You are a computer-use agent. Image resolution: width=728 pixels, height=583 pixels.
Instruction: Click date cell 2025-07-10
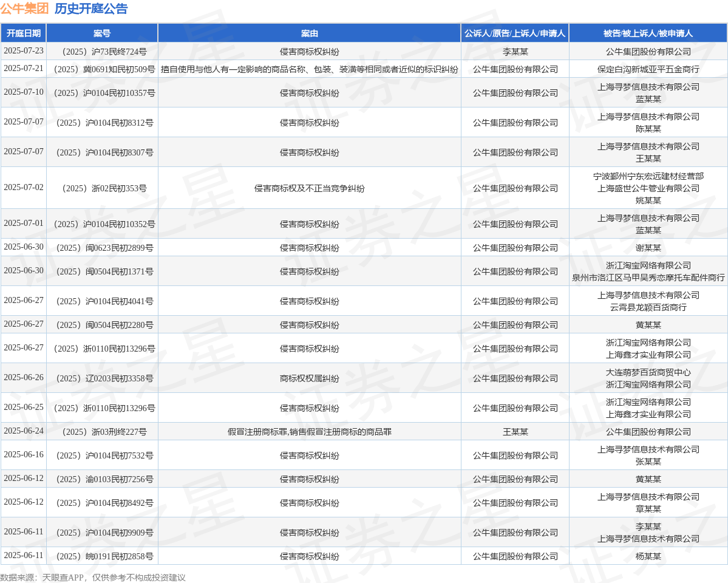pos(24,92)
